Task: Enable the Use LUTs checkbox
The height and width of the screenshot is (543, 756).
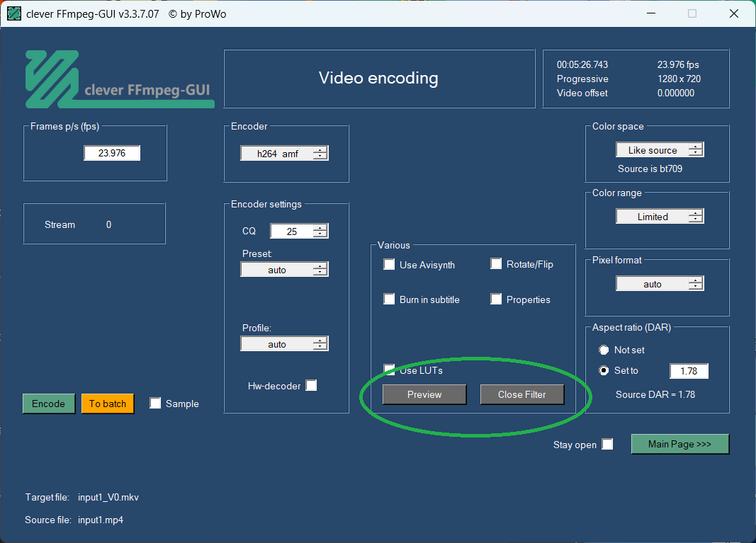Action: click(x=388, y=370)
